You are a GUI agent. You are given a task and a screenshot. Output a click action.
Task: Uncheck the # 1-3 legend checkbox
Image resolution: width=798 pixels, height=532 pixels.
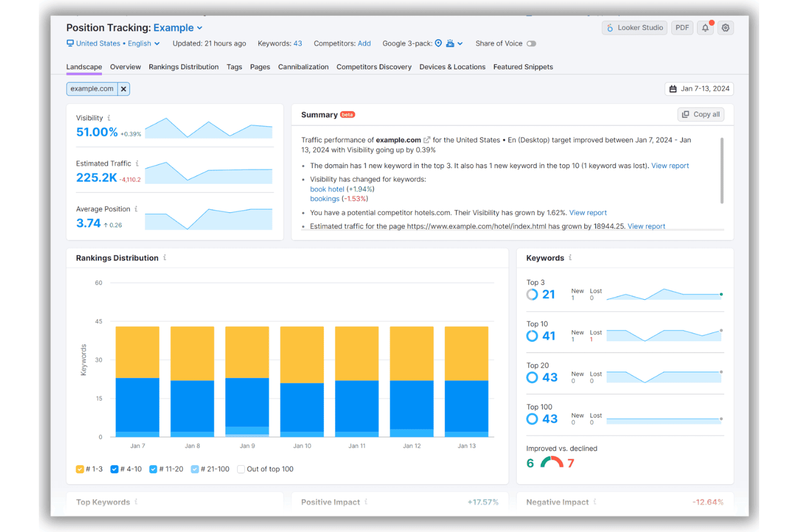tap(80, 469)
